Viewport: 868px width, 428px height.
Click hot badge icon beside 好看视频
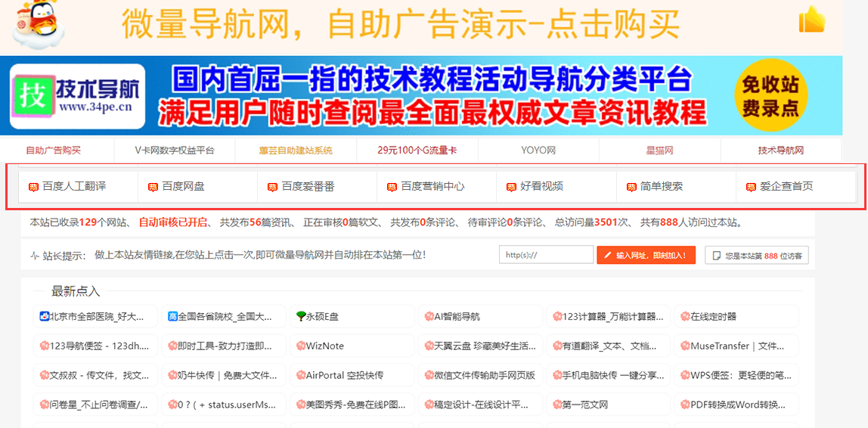(511, 187)
